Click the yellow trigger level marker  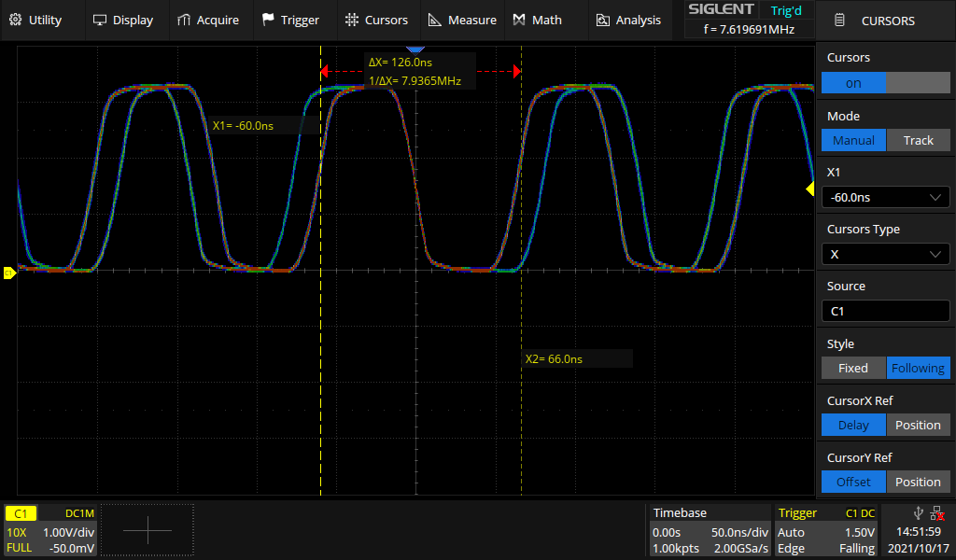[x=809, y=189]
